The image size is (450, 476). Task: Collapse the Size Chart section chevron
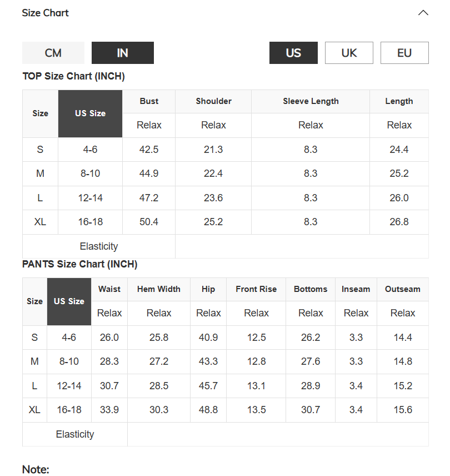tap(423, 13)
